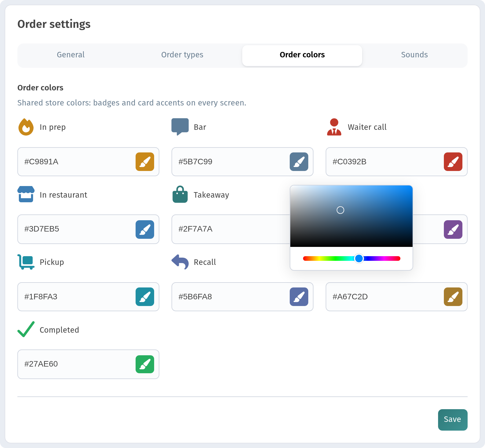Image resolution: width=485 pixels, height=448 pixels.
Task: Click the Waiter call label
Action: [x=367, y=127]
